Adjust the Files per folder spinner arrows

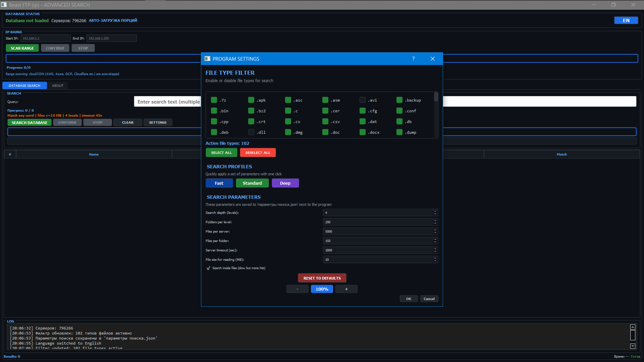[435, 241]
